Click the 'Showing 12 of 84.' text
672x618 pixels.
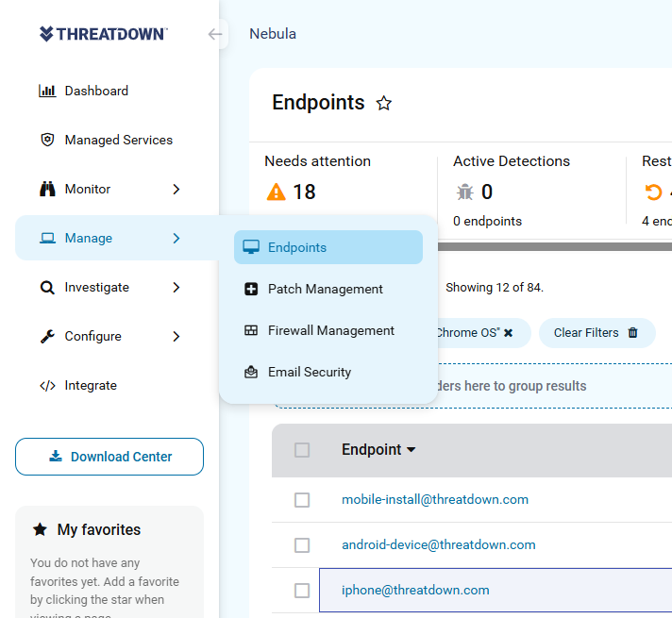coord(495,287)
